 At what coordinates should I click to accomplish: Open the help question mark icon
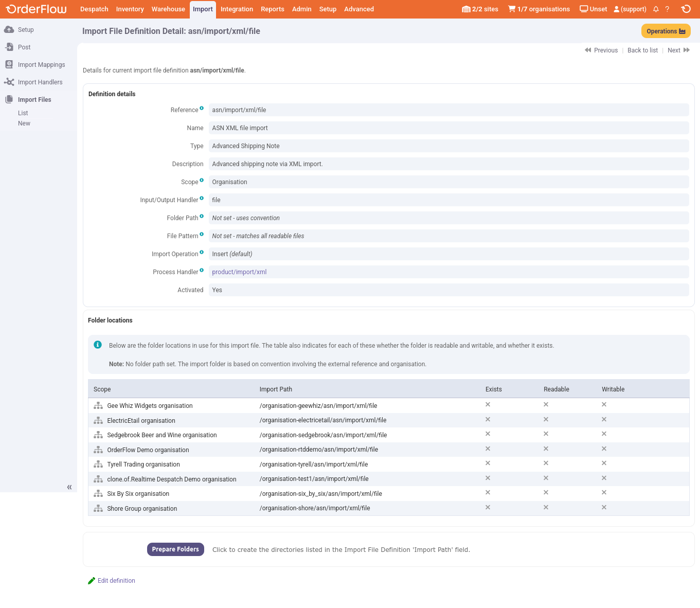click(x=667, y=9)
